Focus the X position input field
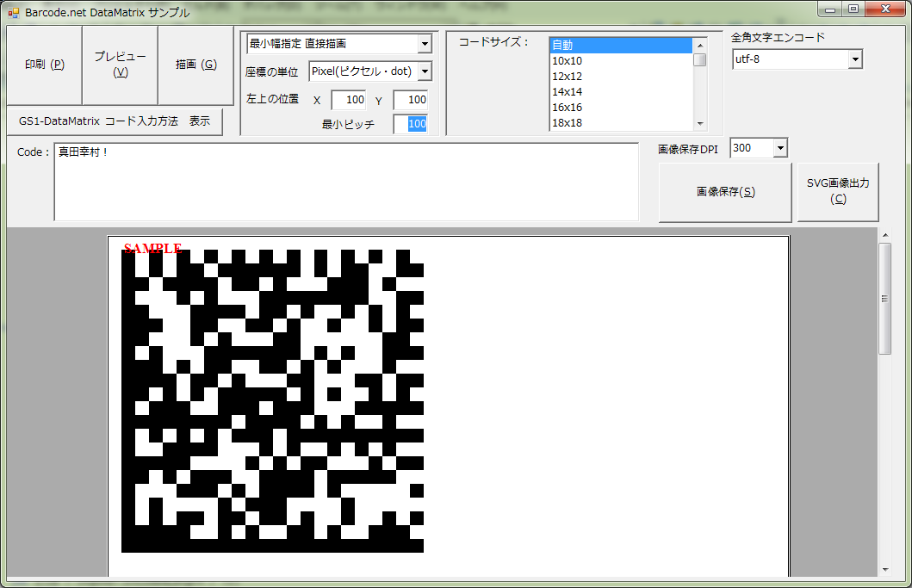The width and height of the screenshot is (912, 588). coord(349,100)
